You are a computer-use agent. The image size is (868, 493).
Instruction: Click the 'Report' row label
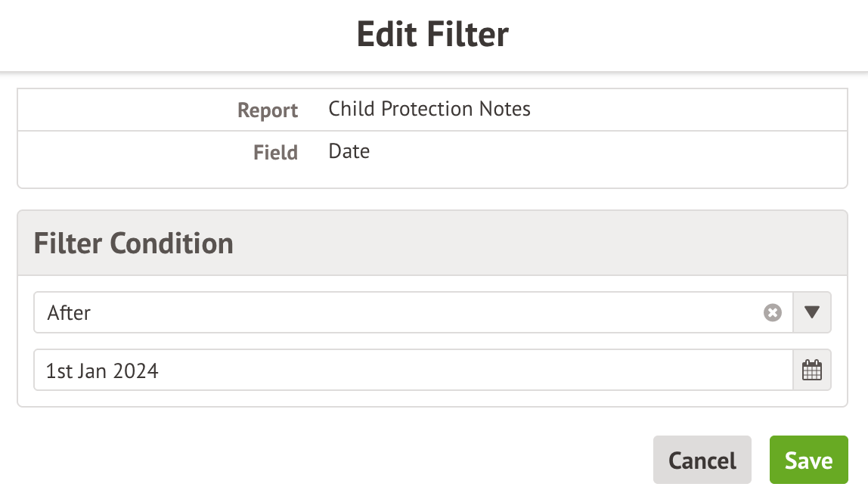coord(268,110)
